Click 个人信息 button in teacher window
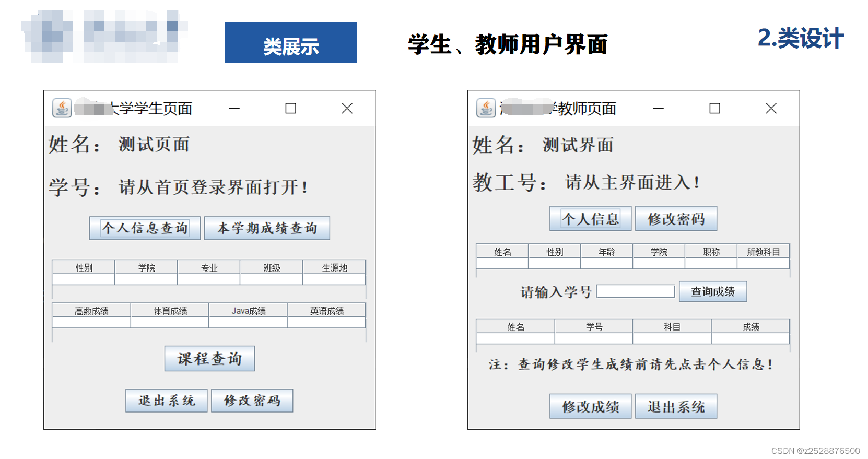 (591, 219)
